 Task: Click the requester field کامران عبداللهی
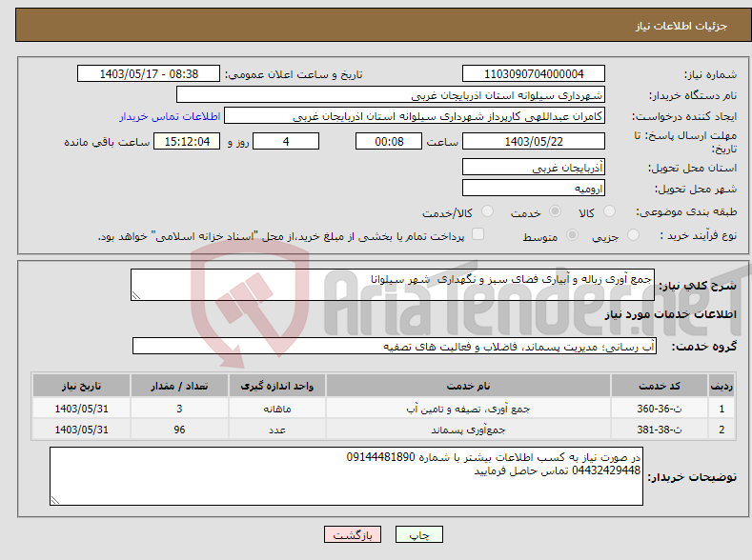(415, 116)
